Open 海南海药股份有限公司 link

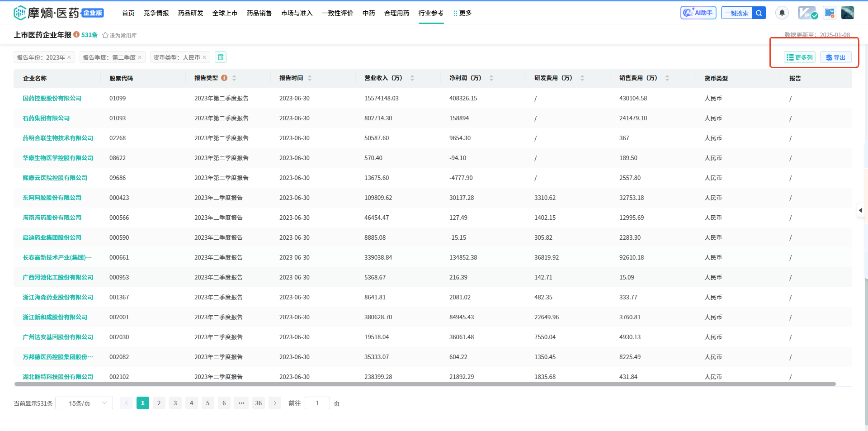coord(52,218)
